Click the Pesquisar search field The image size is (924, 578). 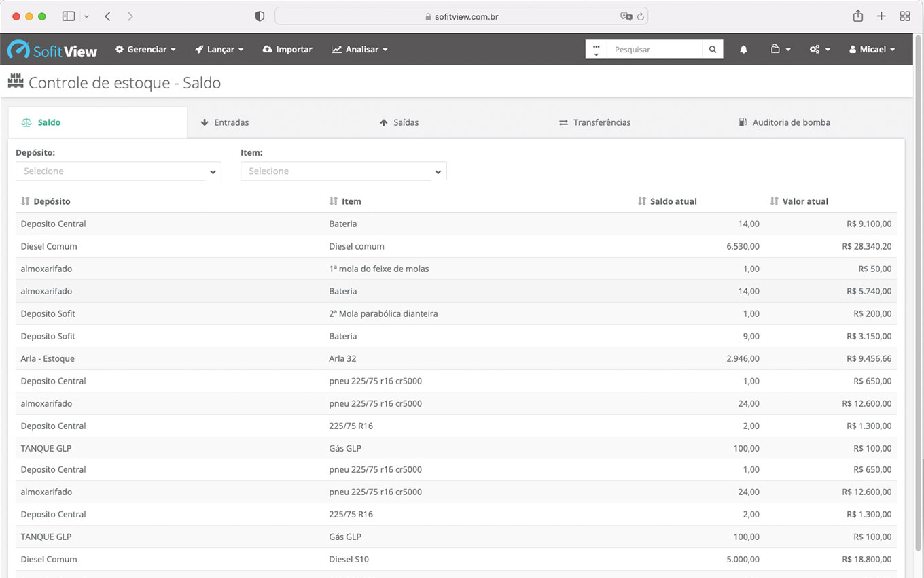[654, 50]
